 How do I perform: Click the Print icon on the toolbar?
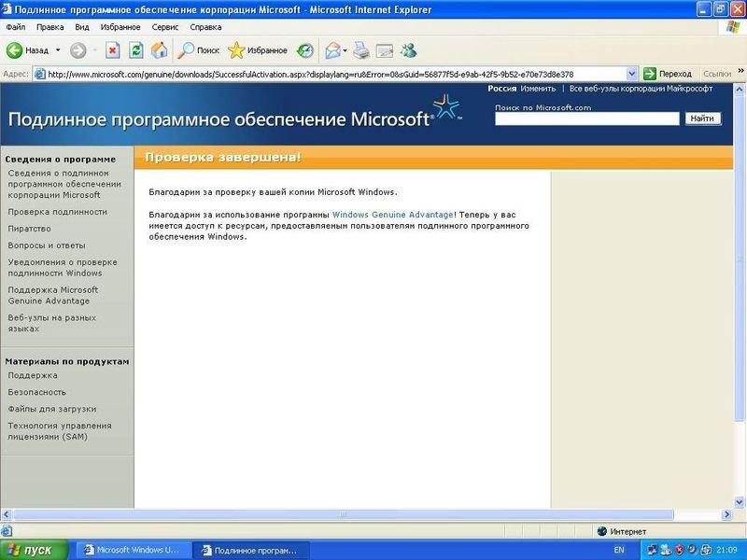pyautogui.click(x=359, y=49)
